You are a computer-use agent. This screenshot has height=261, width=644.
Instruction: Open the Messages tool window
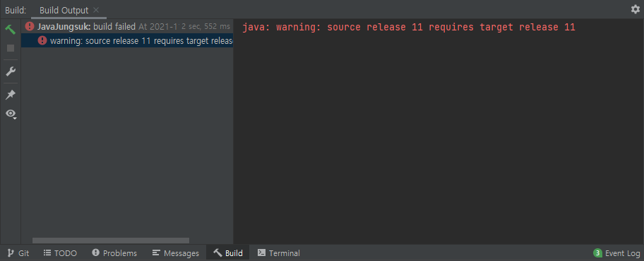coord(175,253)
